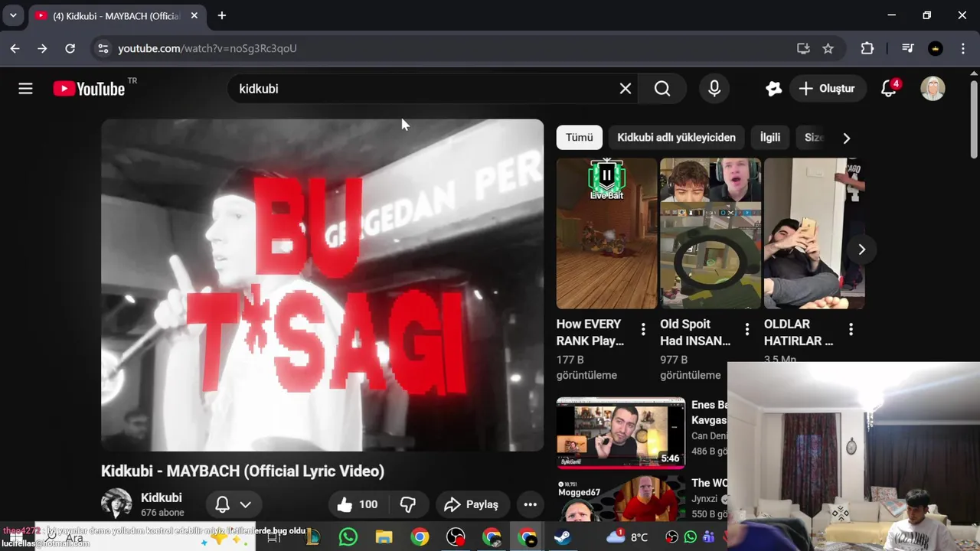Show the next Shorts with the shelf arrow
This screenshot has height=551, width=980.
pos(861,249)
